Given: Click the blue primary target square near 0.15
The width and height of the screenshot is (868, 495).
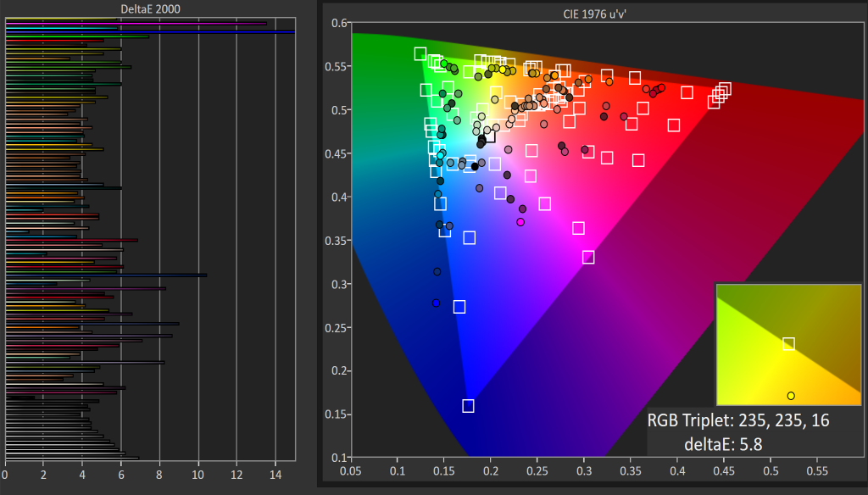Looking at the screenshot, I should 468,406.
